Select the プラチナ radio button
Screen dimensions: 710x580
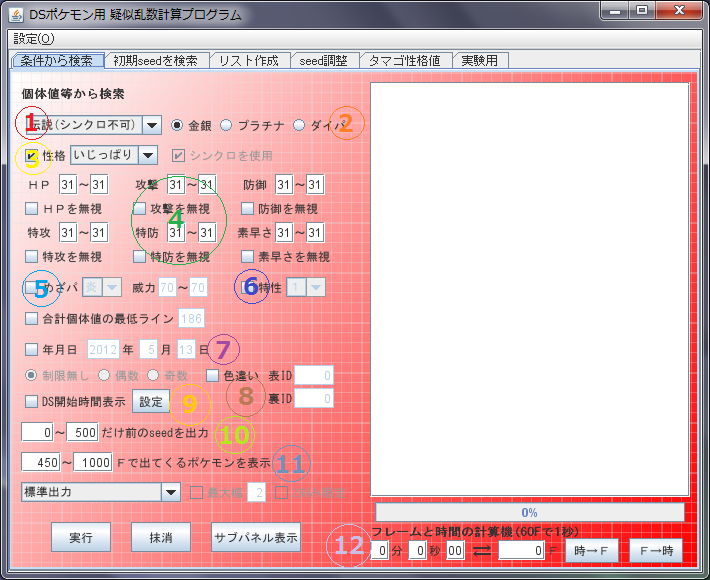coord(226,125)
